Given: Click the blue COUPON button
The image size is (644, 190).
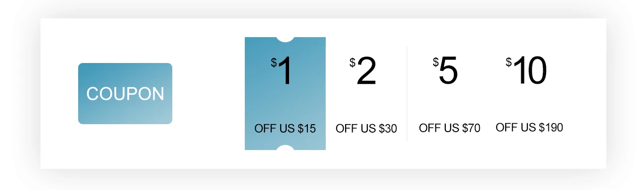Looking at the screenshot, I should click(x=125, y=94).
